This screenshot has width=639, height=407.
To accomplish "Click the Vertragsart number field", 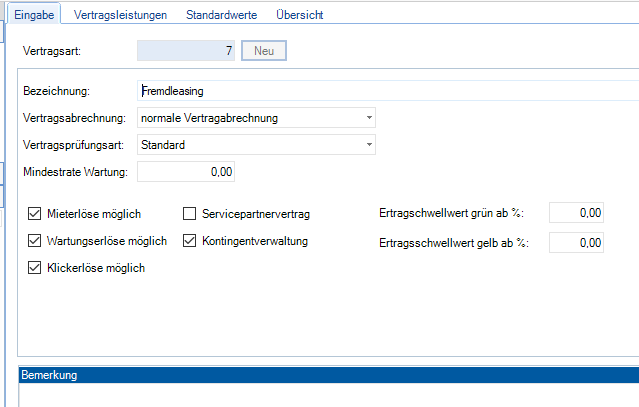I will point(186,50).
